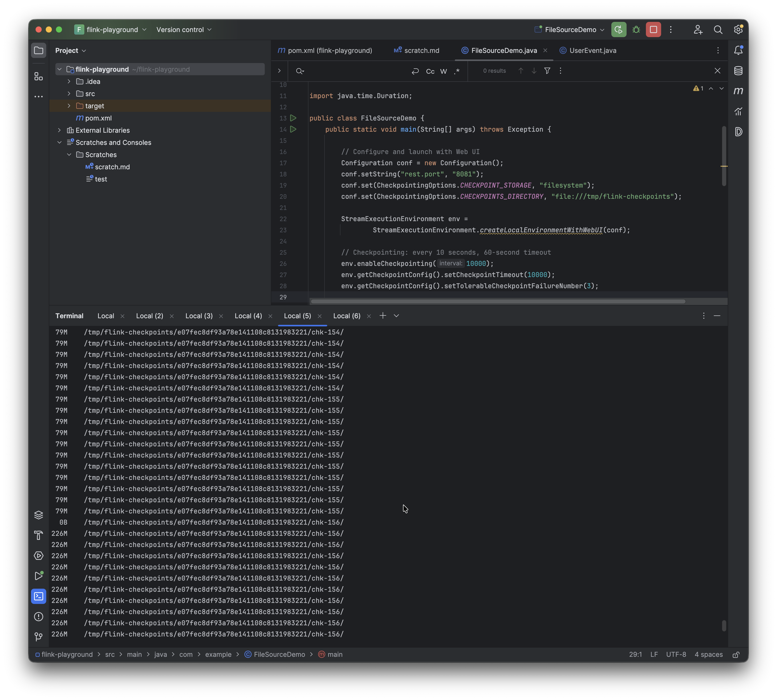Collapse Scratches and Consoles node

point(59,142)
